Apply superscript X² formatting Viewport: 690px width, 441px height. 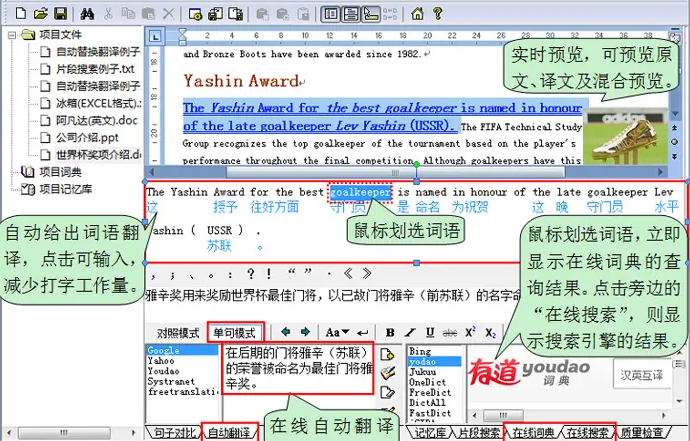[470, 332]
